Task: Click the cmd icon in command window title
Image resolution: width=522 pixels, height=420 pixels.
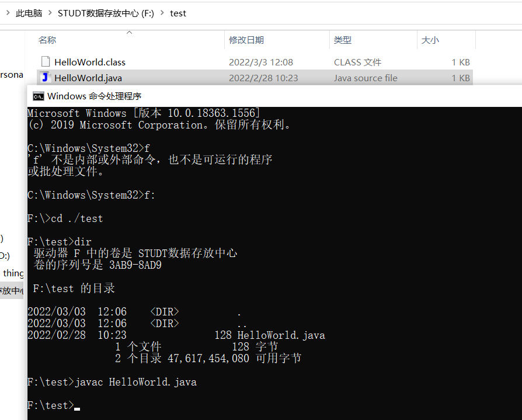Action: click(39, 96)
